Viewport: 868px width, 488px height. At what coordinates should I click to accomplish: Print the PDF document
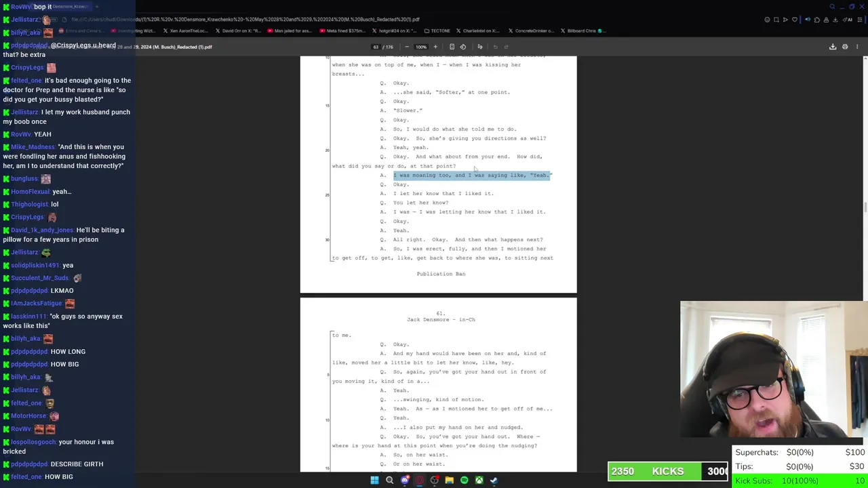tap(845, 47)
